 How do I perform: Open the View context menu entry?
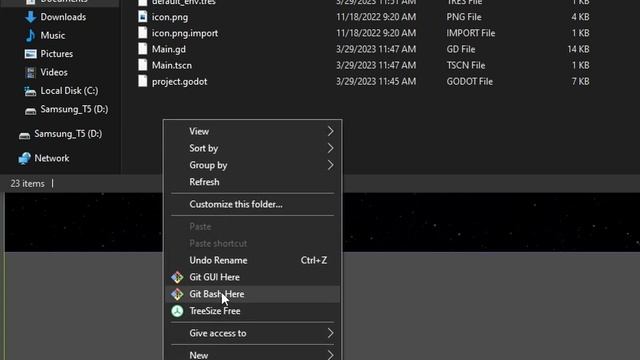click(253, 131)
